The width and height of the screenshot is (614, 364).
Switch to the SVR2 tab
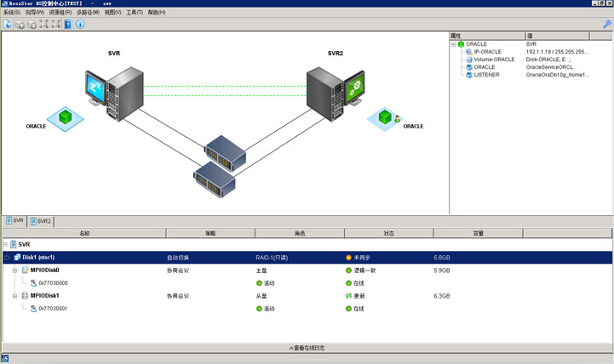pyautogui.click(x=41, y=221)
